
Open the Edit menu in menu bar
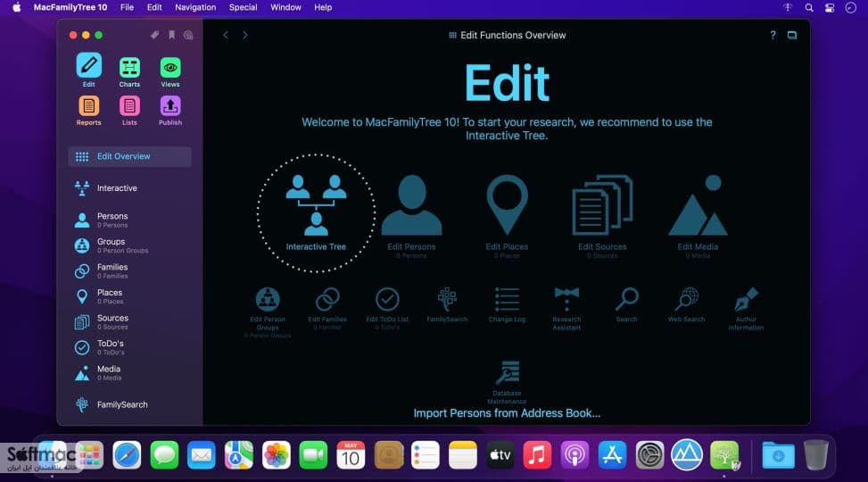154,7
